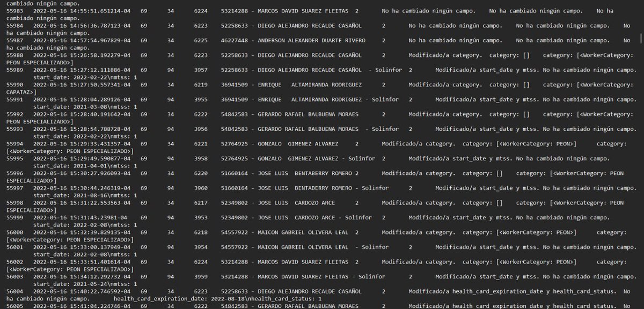
Task: Select record number 6225
Action: 201,40
